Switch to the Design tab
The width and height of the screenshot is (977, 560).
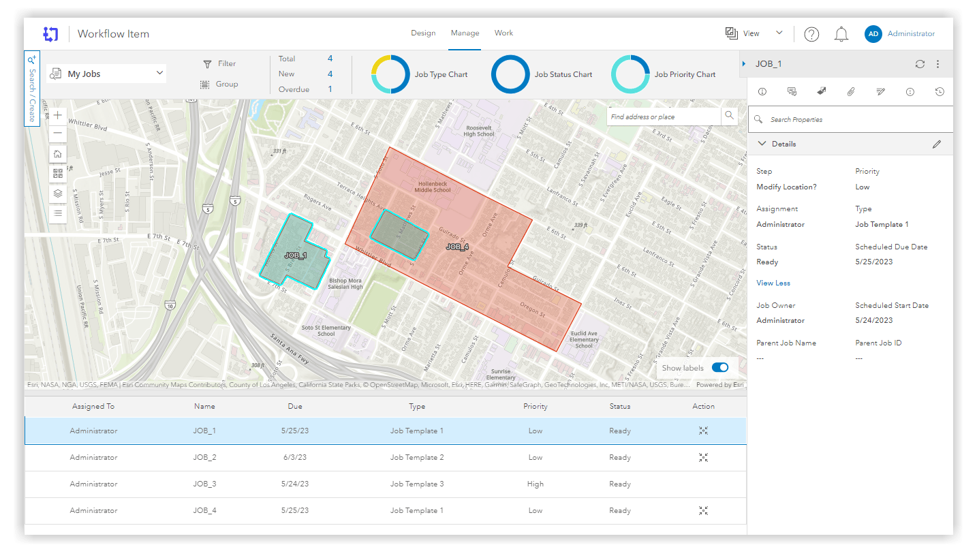click(423, 33)
